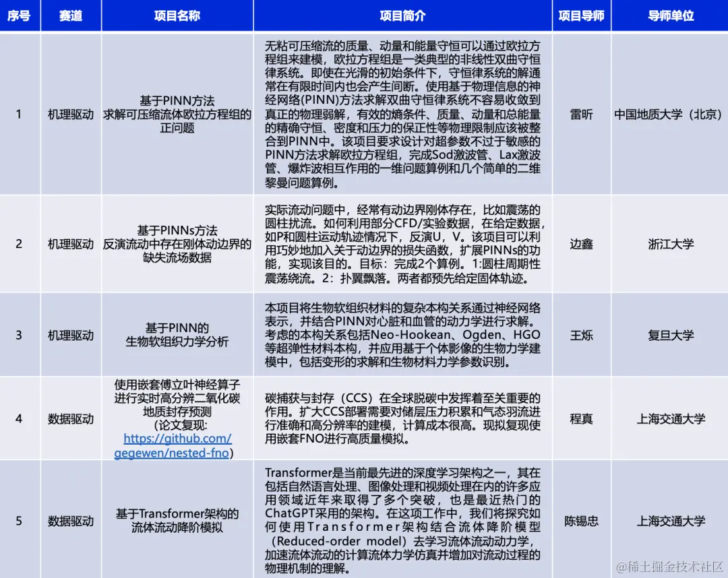728x578 pixels.
Task: Click the 机理驱动 track label in row 1
Action: (71, 115)
